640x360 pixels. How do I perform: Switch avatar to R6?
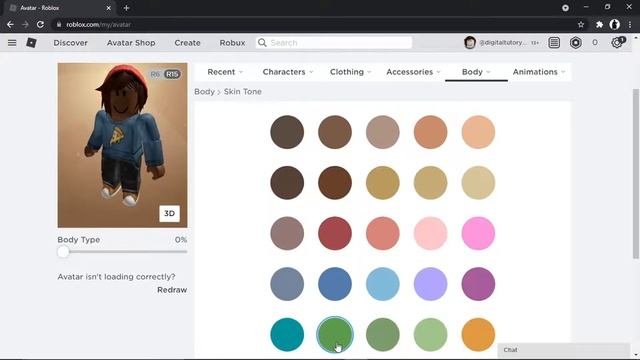155,74
